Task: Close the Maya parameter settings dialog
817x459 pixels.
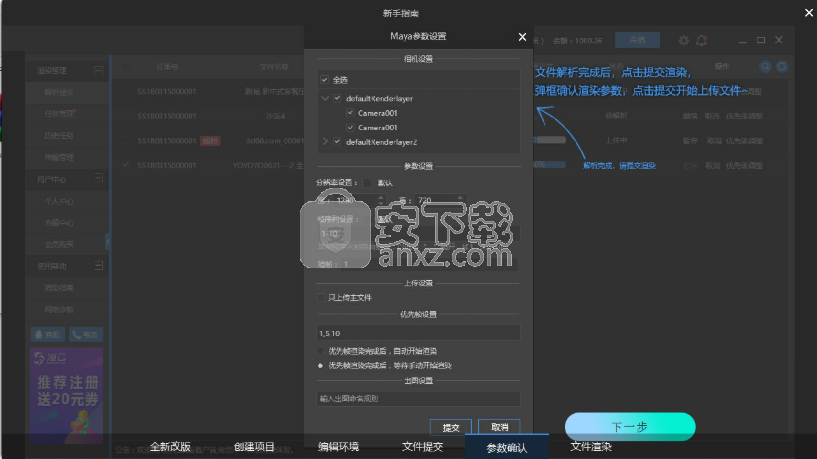Action: tap(522, 37)
